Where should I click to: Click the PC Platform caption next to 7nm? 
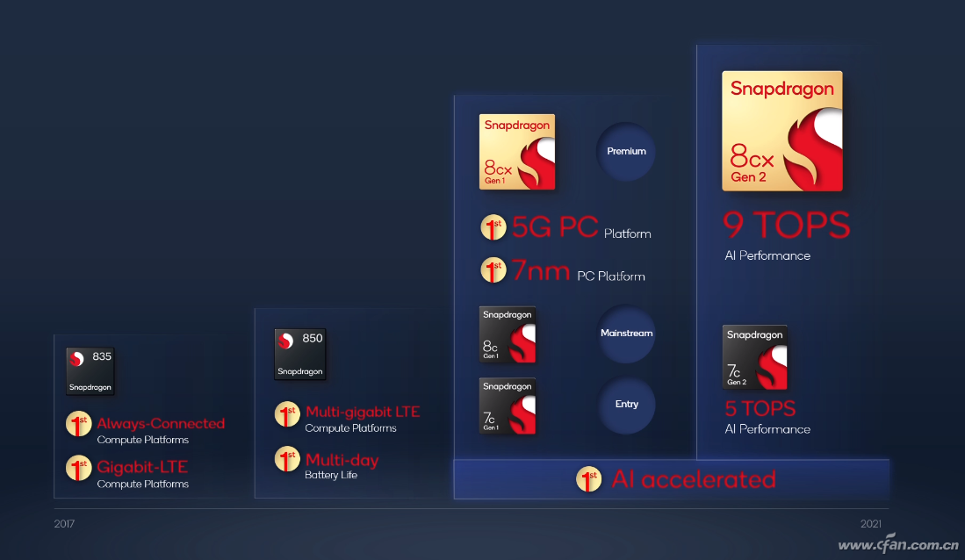pyautogui.click(x=611, y=276)
